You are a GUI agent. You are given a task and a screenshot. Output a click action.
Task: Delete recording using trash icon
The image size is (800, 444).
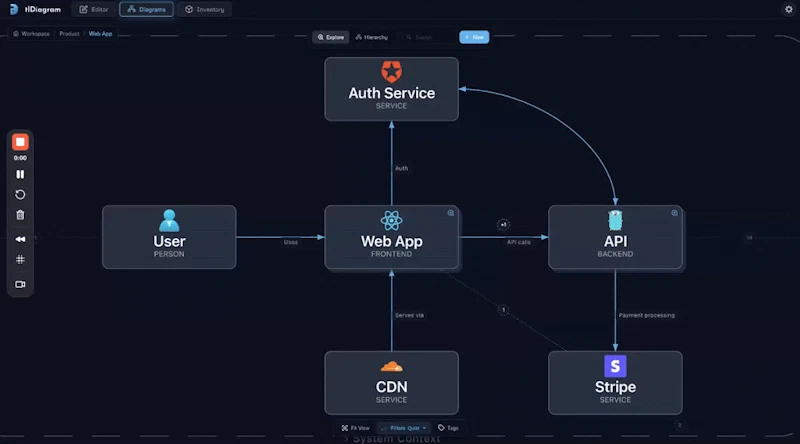pyautogui.click(x=20, y=215)
